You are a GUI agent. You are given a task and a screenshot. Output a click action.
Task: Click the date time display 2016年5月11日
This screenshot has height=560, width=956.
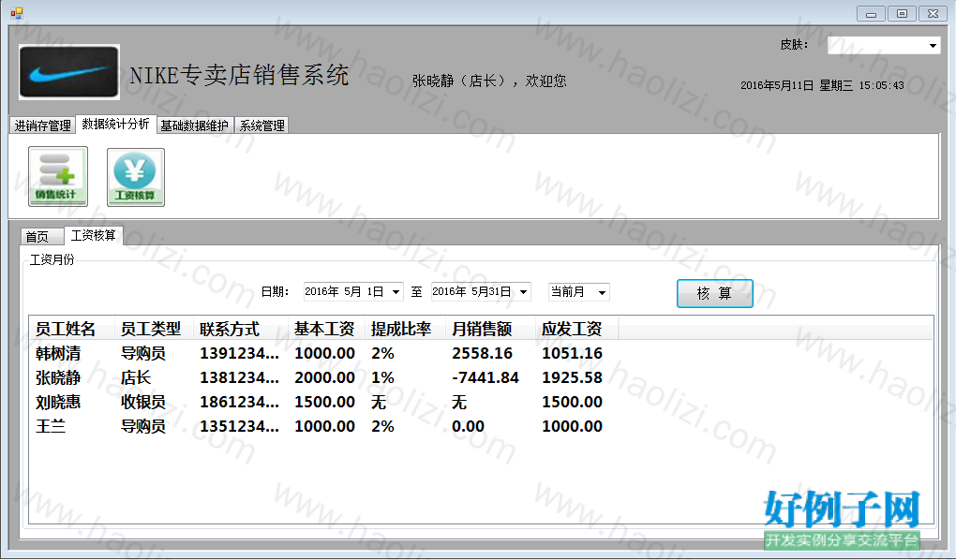[822, 85]
